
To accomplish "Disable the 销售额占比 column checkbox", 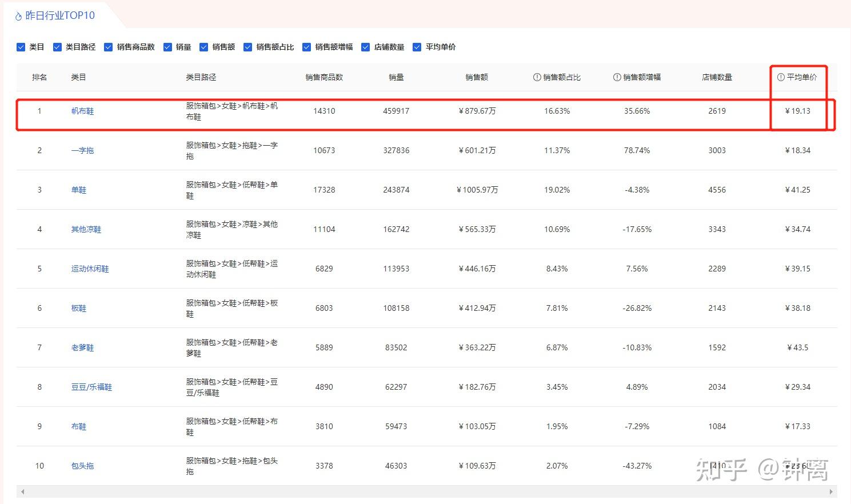I will point(247,47).
